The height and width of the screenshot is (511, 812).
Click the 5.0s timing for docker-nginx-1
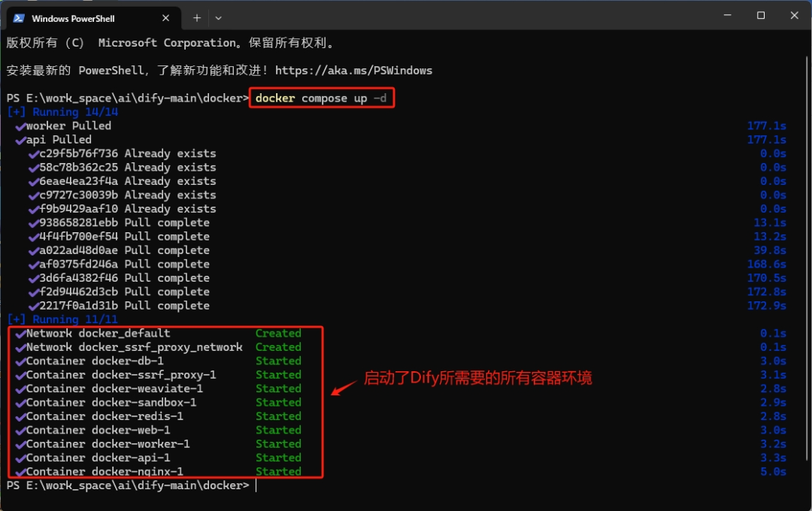tap(773, 472)
